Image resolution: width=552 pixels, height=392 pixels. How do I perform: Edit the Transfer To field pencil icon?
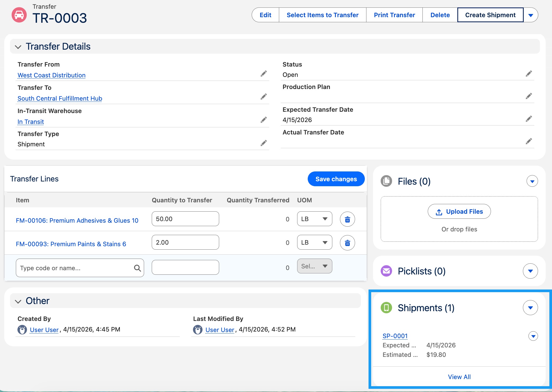tap(264, 96)
